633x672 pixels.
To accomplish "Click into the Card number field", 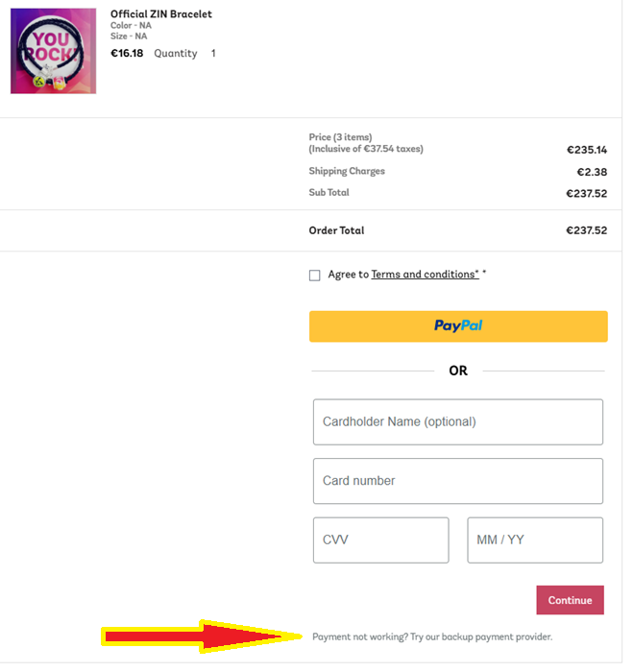I will point(458,481).
